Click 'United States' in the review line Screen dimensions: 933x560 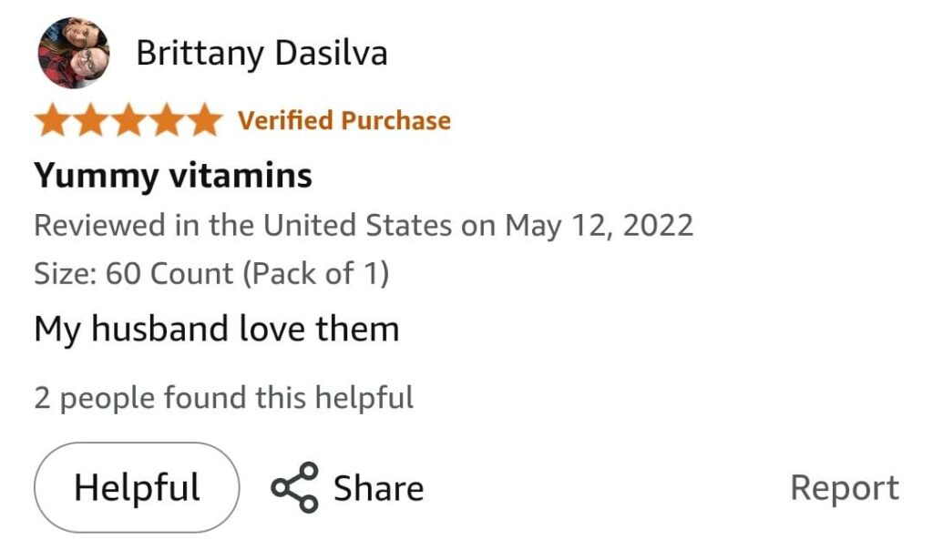[358, 225]
